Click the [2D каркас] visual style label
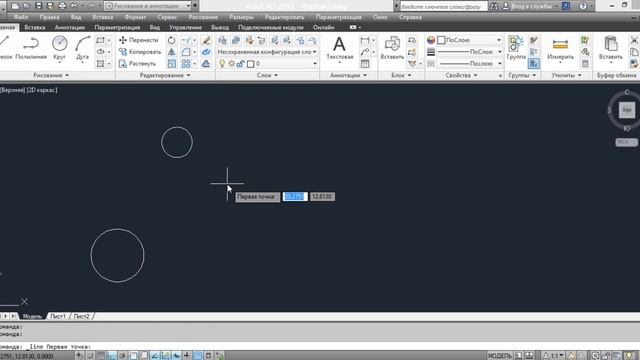 click(x=42, y=90)
